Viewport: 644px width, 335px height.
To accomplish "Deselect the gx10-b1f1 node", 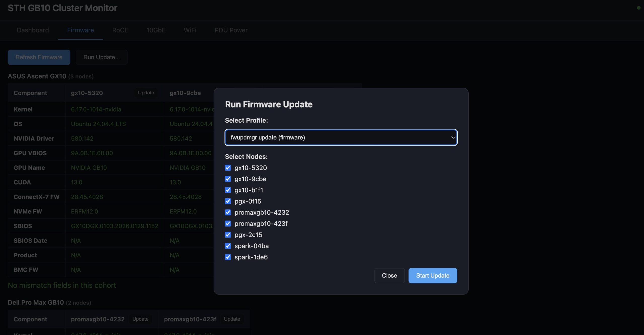I will click(x=228, y=190).
